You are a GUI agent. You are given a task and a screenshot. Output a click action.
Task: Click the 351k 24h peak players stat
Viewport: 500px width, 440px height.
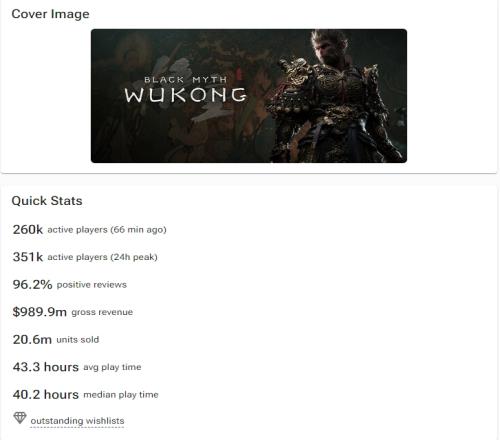pos(85,257)
